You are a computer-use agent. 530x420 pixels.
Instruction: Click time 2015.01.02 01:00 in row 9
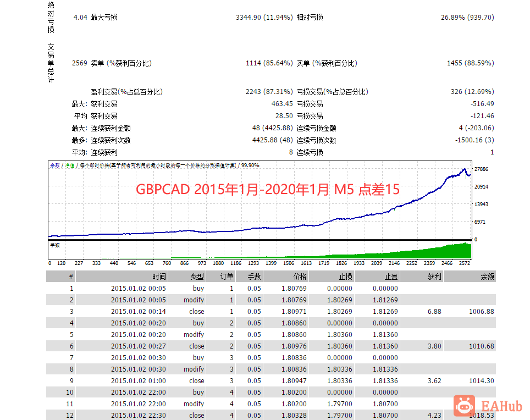tap(138, 381)
